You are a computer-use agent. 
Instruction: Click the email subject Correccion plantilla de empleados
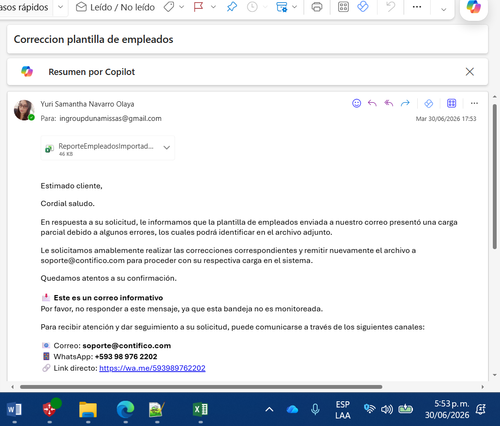[94, 39]
